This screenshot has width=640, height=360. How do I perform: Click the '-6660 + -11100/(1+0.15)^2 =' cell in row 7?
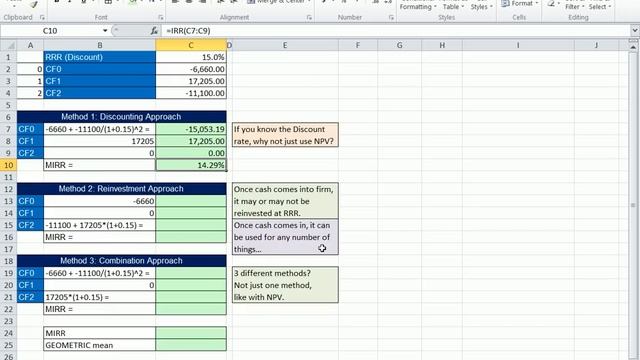pos(100,129)
